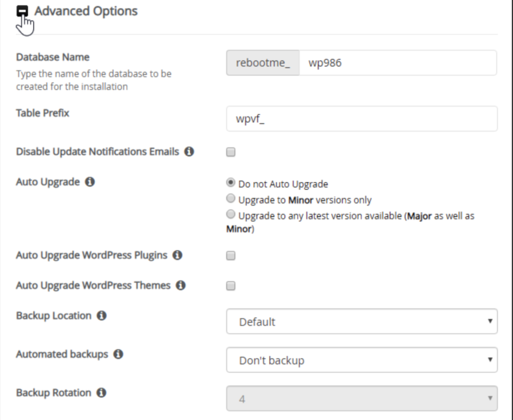513x420 pixels.
Task: Show info for Auto Upgrade WordPress Plugins
Action: (x=178, y=255)
